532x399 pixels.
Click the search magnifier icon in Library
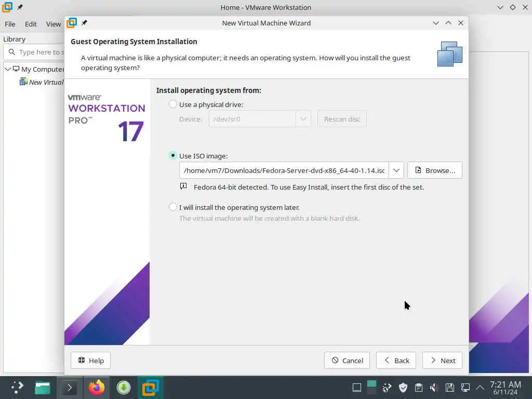coord(12,52)
